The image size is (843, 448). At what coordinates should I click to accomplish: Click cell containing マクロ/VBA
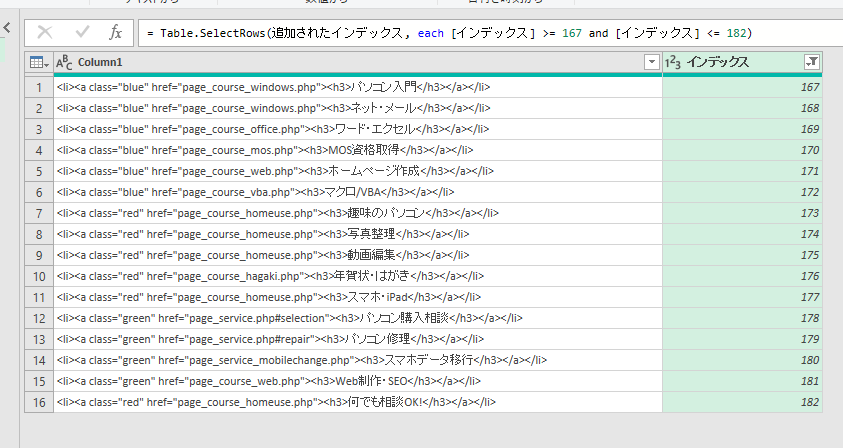[x=358, y=192]
